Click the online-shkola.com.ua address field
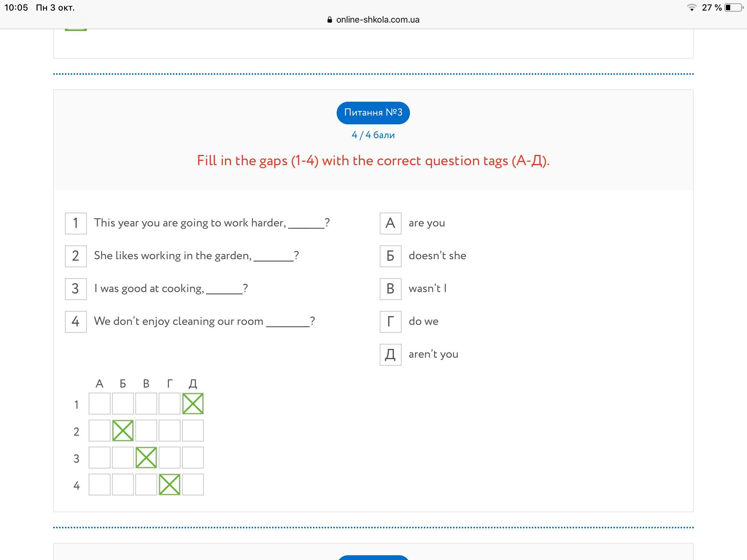 378,20
